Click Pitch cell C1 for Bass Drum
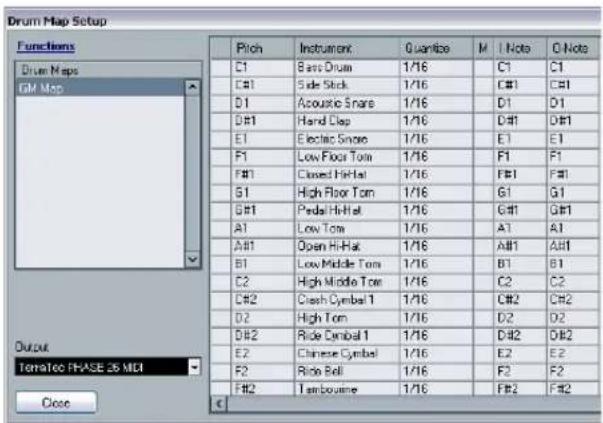The image size is (603, 423). tap(263, 68)
